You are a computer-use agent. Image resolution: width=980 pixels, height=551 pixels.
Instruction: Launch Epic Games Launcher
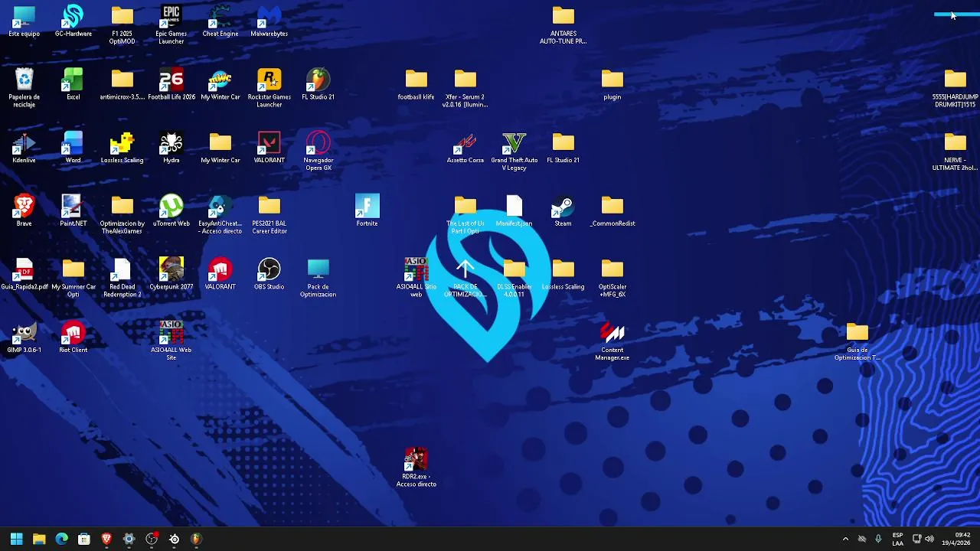click(171, 24)
